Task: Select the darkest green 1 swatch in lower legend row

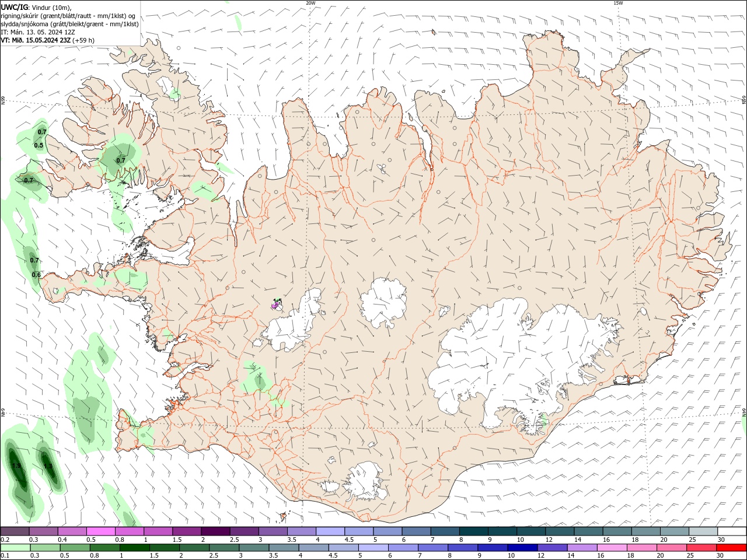Action: coord(134,548)
